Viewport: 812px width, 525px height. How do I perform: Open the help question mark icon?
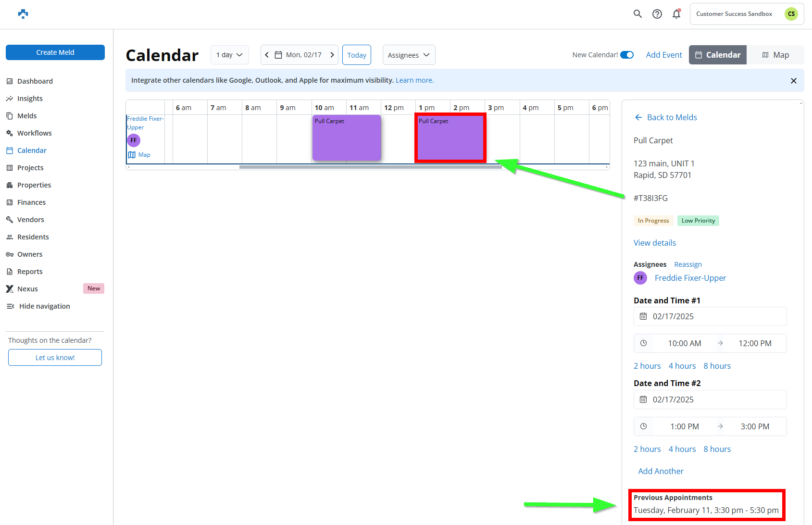657,14
